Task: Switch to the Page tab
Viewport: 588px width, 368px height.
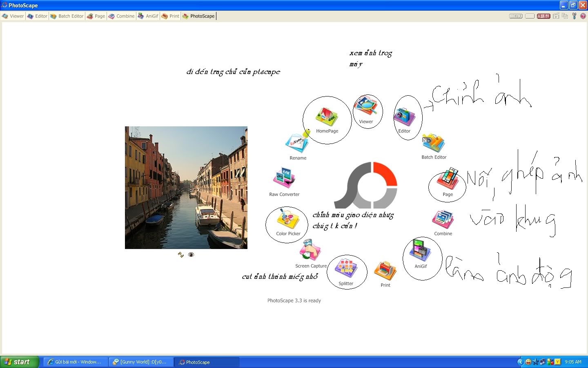Action: [96, 16]
